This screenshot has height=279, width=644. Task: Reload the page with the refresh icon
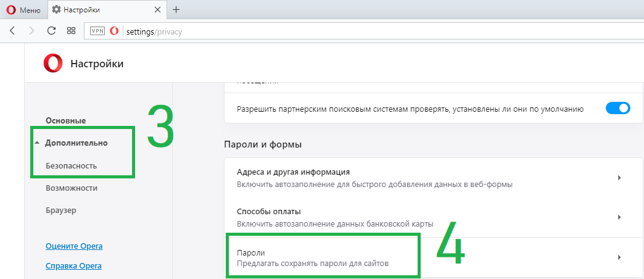coord(52,30)
